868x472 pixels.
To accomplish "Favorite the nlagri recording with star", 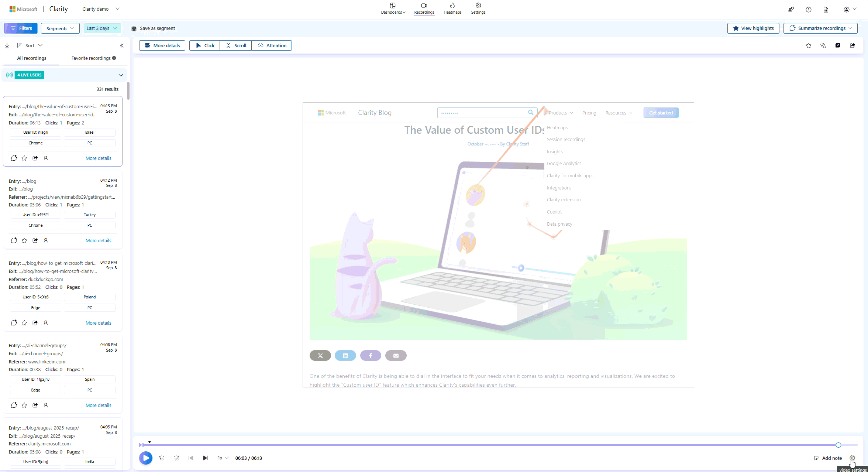I will pos(24,158).
